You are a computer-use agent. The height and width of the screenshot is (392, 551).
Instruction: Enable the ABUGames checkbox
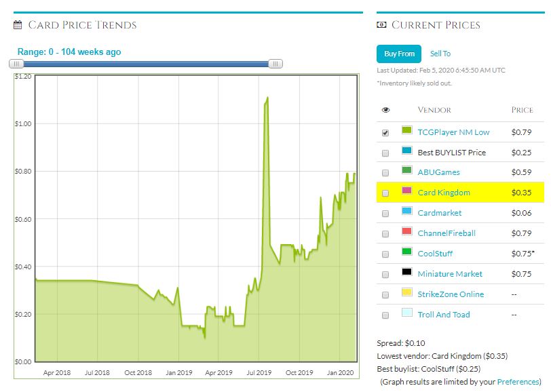pyautogui.click(x=385, y=173)
